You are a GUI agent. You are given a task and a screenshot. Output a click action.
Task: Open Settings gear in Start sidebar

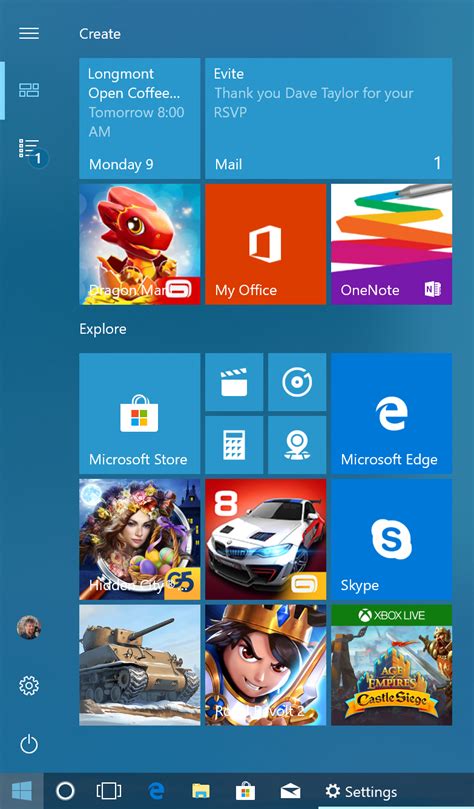click(x=29, y=686)
